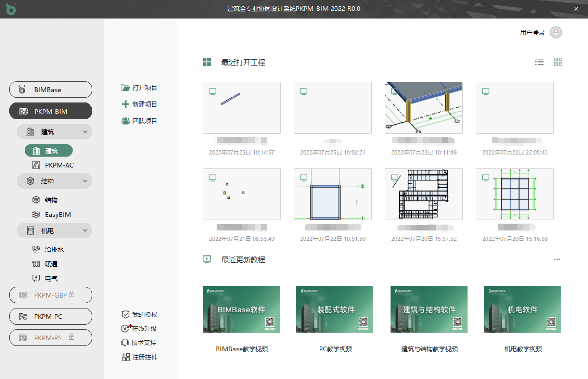Switch recent projects to list view
Image resolution: width=588 pixels, height=379 pixels.
click(539, 62)
